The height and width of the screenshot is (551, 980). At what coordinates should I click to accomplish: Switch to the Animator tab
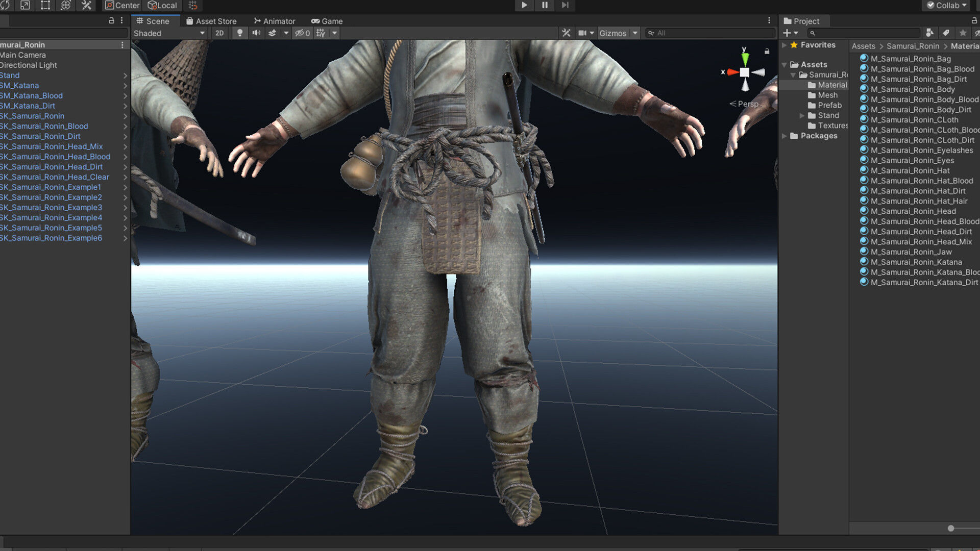(x=275, y=21)
